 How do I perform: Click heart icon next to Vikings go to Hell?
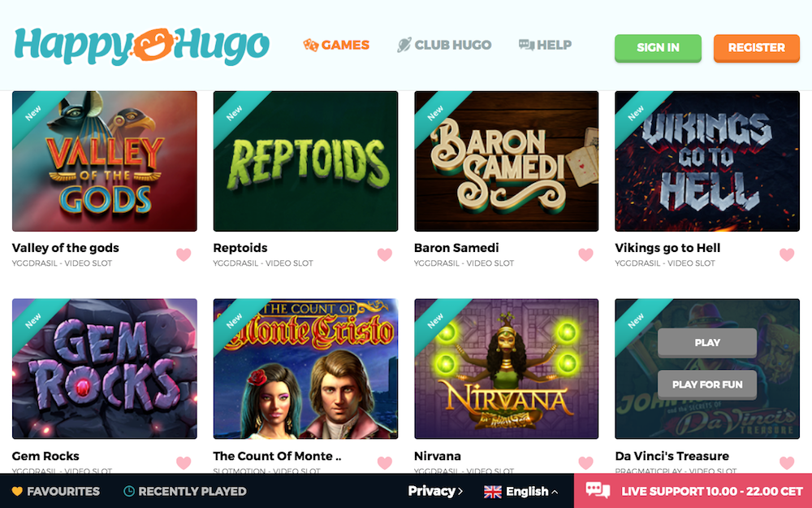tap(787, 254)
